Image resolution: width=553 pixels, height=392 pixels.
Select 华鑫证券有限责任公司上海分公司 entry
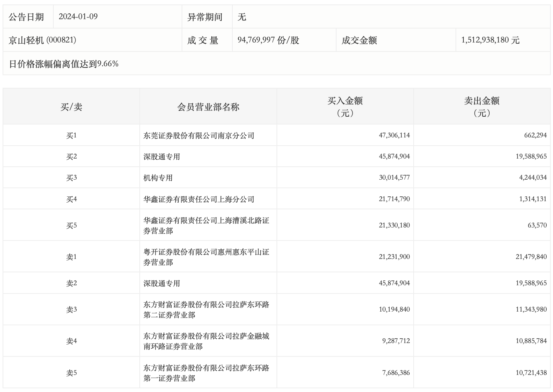pyautogui.click(x=199, y=199)
